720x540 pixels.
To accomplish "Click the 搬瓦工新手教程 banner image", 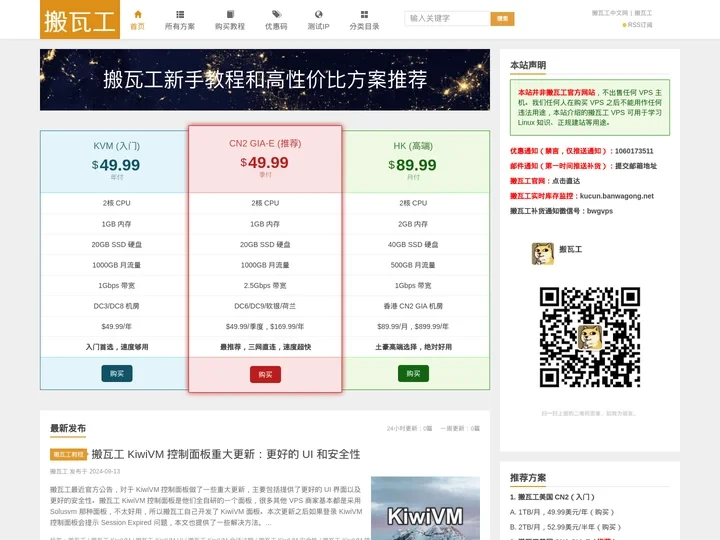I will pyautogui.click(x=265, y=79).
